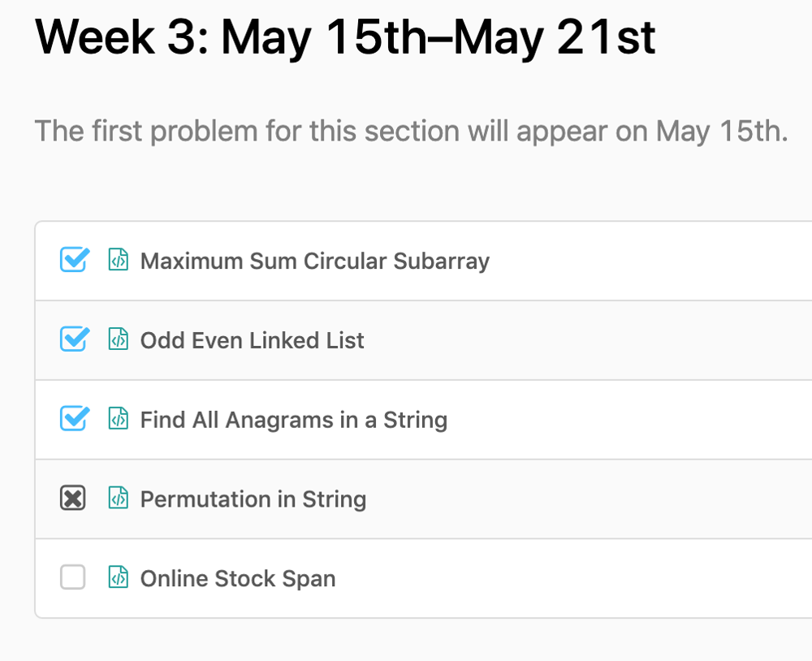
Task: Click the code icon next to Find All Anagrams
Action: pyautogui.click(x=118, y=418)
